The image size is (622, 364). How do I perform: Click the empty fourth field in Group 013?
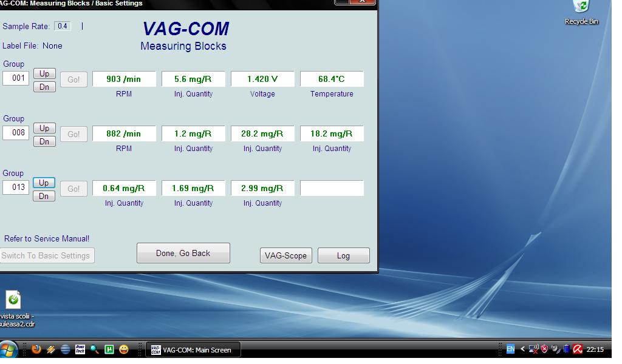coord(332,188)
